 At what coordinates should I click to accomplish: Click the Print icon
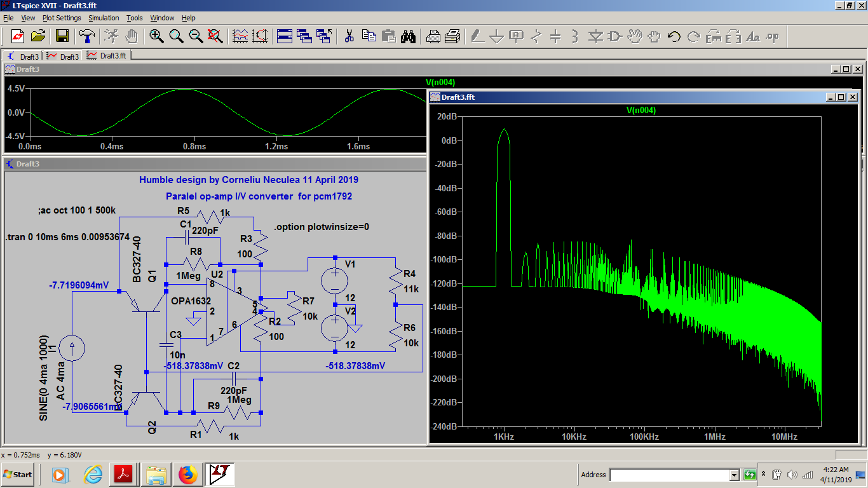(452, 36)
